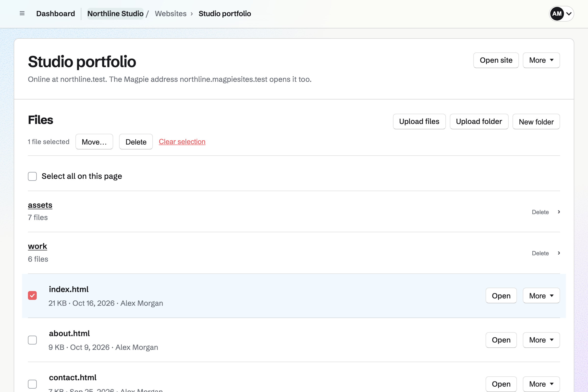Viewport: 588px width, 392px height.
Task: Click the '6 files' count text
Action: 38,259
